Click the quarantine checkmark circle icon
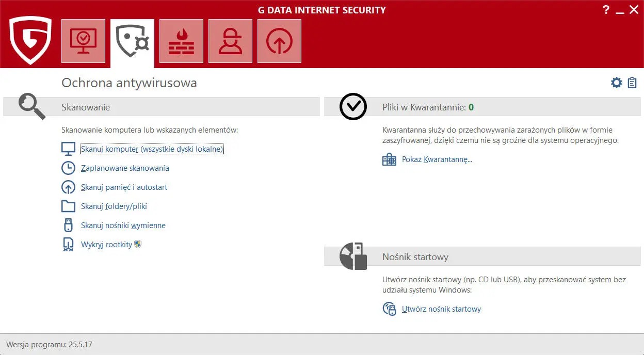This screenshot has height=355, width=644. [353, 106]
